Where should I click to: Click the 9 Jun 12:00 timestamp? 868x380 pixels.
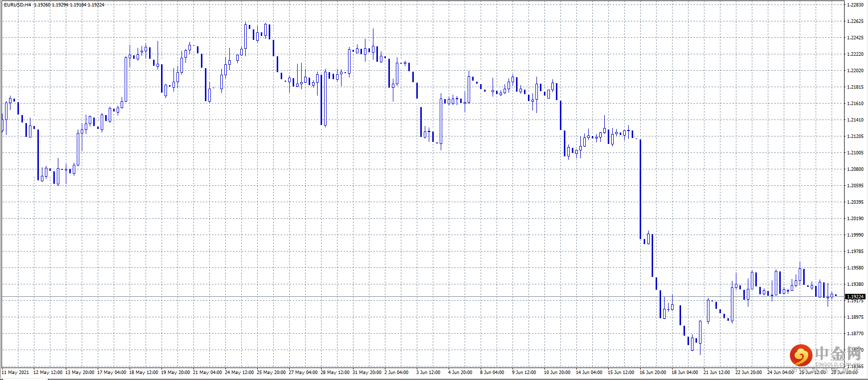524,373
